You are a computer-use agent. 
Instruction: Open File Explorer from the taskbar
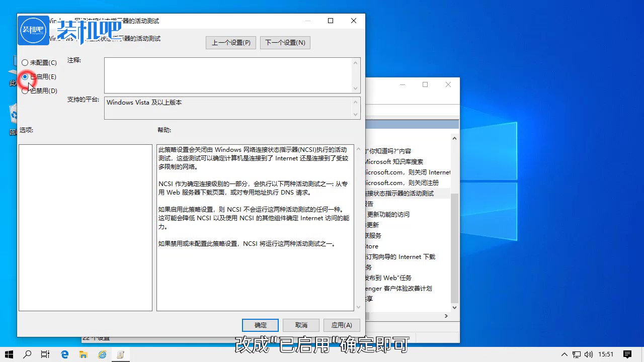(x=83, y=354)
